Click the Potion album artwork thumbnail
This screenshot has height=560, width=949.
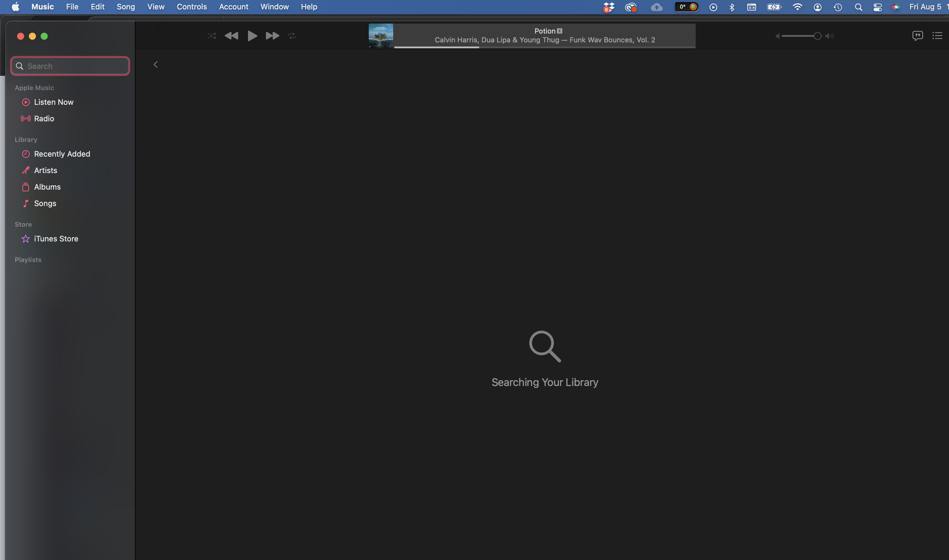[381, 36]
